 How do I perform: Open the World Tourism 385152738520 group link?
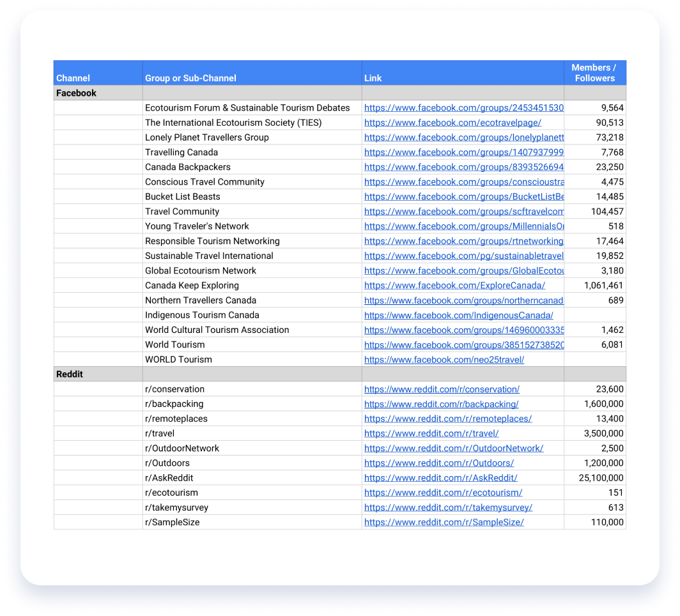coord(463,344)
